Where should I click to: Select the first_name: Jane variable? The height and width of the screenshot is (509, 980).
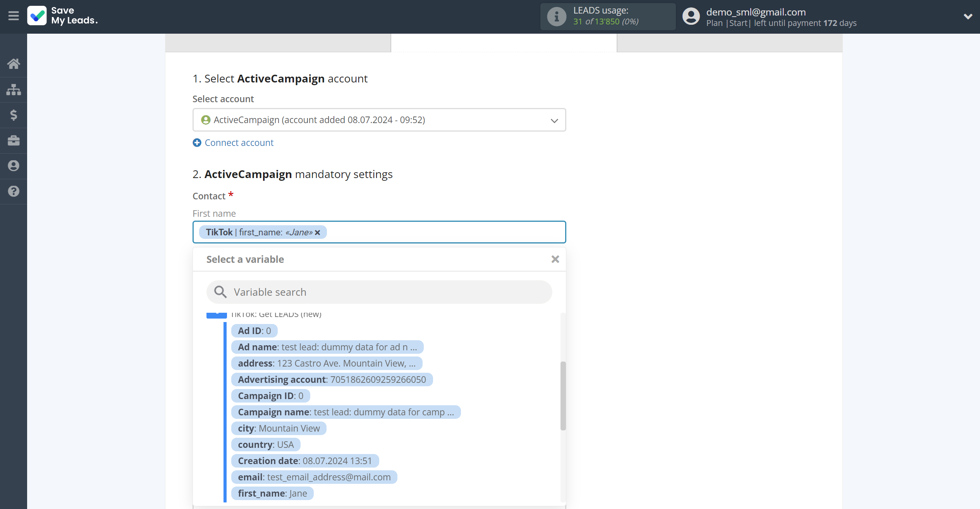tap(272, 494)
